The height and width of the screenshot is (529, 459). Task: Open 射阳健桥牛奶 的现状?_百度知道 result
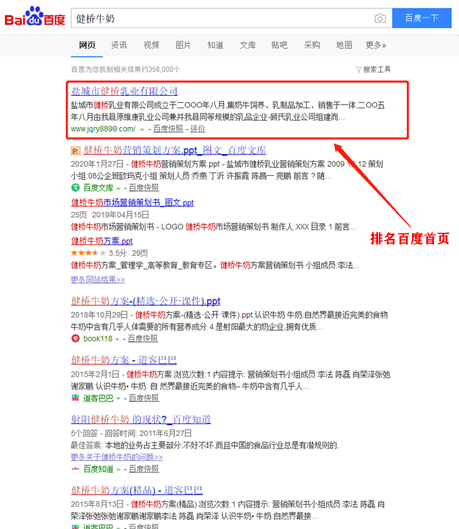coord(141,419)
